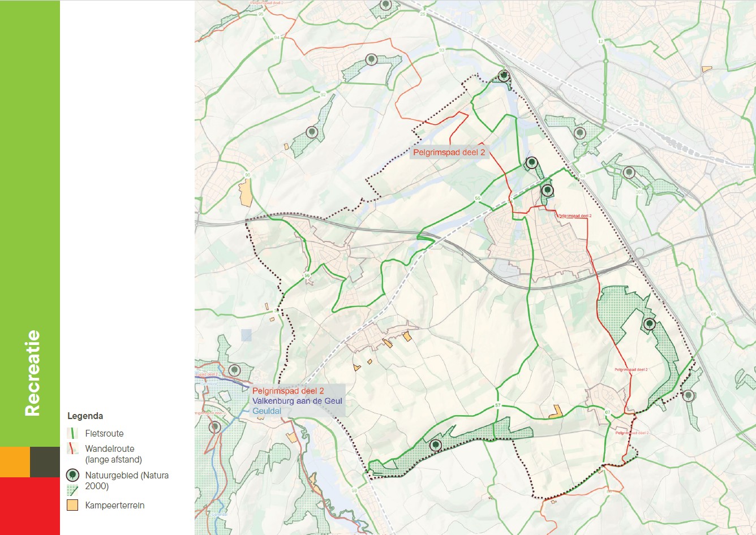Viewport: 756px width, 535px height.
Task: Click cycle junction number 101 on the map
Action: [639, 192]
